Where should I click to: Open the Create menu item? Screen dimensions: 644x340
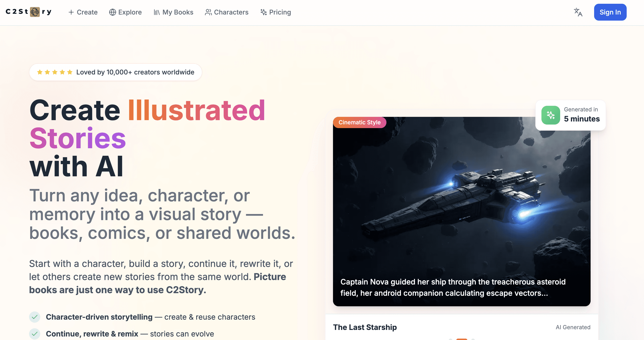point(83,12)
